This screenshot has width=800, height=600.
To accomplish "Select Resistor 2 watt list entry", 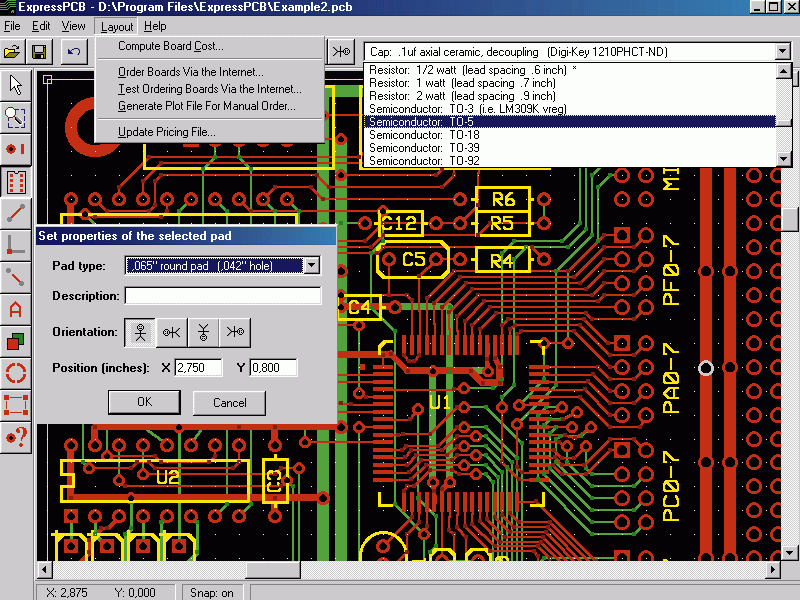I will [x=570, y=96].
